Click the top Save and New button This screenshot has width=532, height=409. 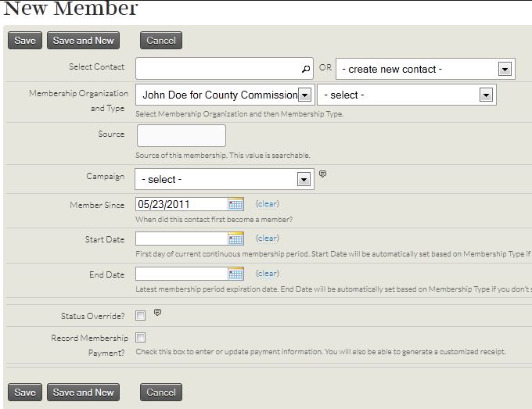(83, 41)
